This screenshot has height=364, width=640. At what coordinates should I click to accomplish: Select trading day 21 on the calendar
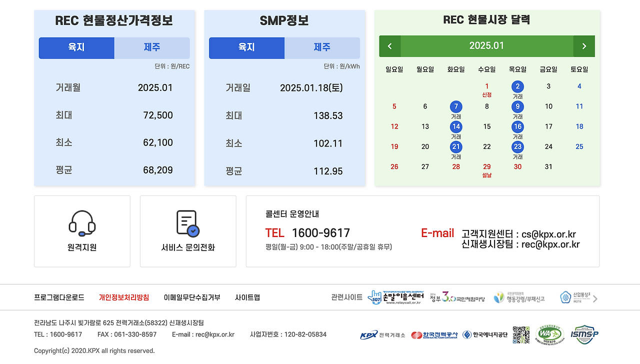tap(456, 146)
